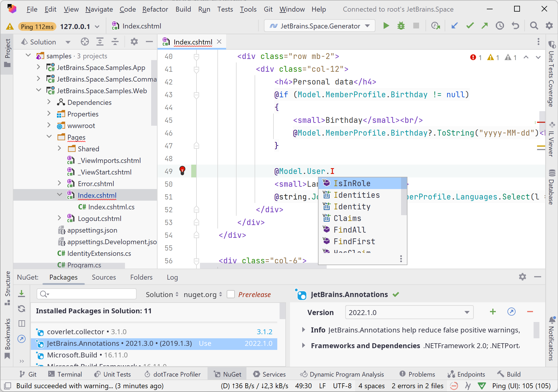Open Solution view selector dropdown
Screen dimensions: 558x392
[68, 42]
